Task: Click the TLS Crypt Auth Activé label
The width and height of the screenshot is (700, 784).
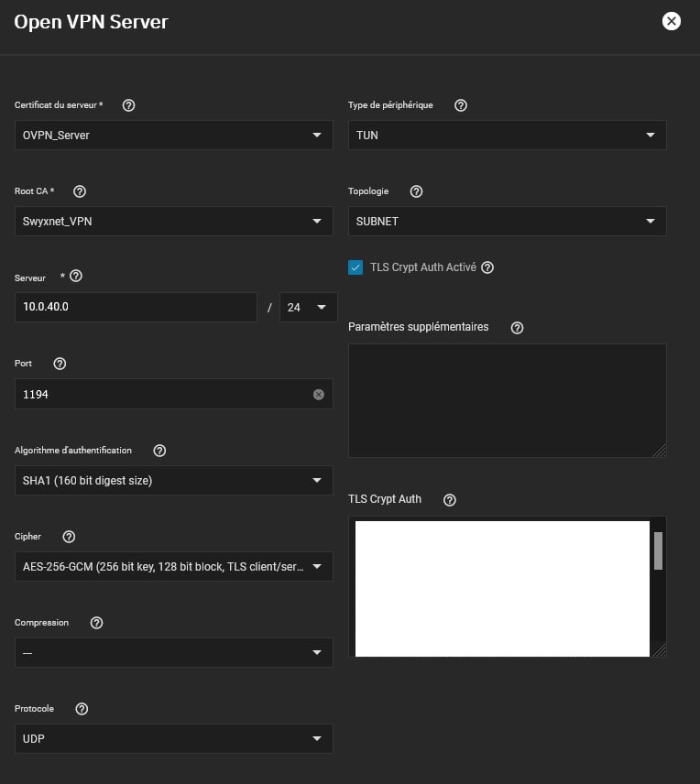Action: click(x=422, y=267)
